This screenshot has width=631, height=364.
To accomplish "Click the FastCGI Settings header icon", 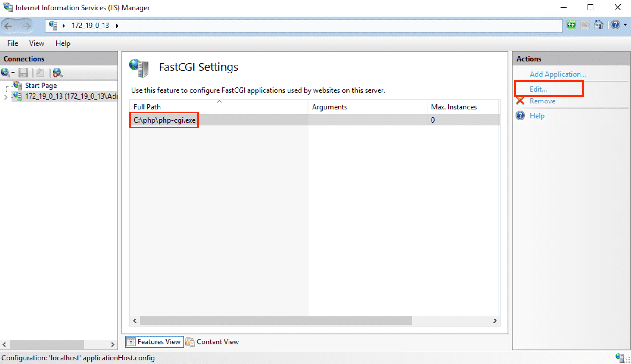I will tap(139, 68).
